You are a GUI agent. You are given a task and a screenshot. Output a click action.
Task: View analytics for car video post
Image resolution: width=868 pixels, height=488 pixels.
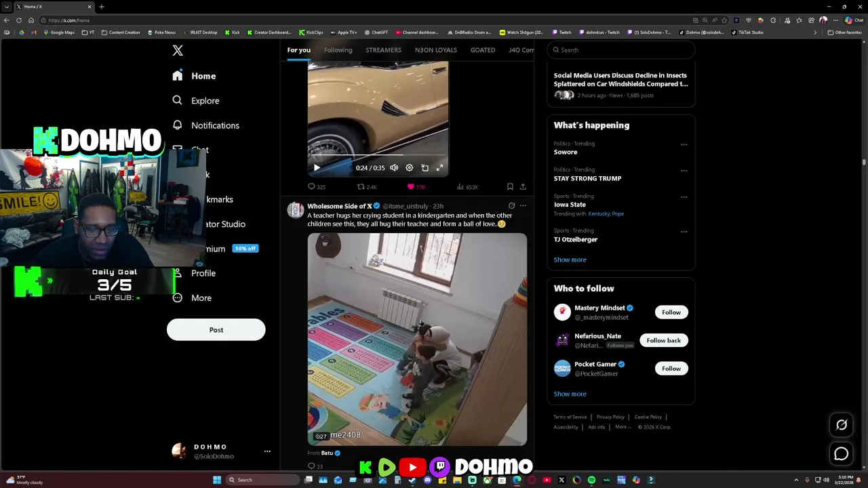pyautogui.click(x=467, y=187)
